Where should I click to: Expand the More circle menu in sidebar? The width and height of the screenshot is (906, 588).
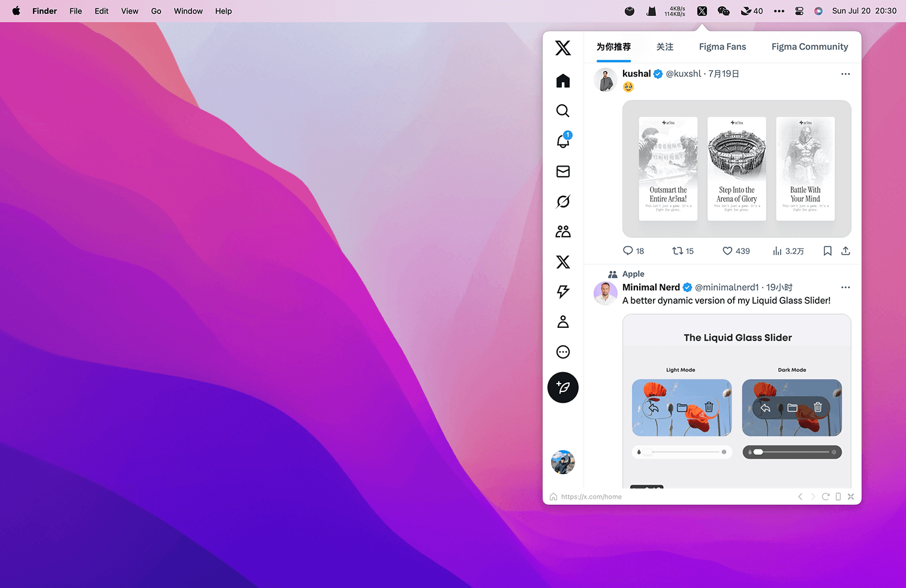(x=562, y=352)
